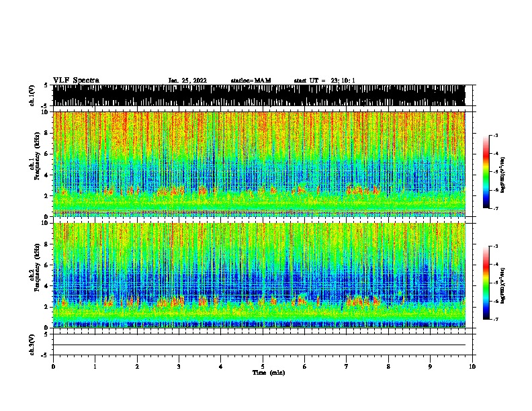Select the "start UT = 23:10:1" text
The image size is (532, 411).
tap(324, 81)
